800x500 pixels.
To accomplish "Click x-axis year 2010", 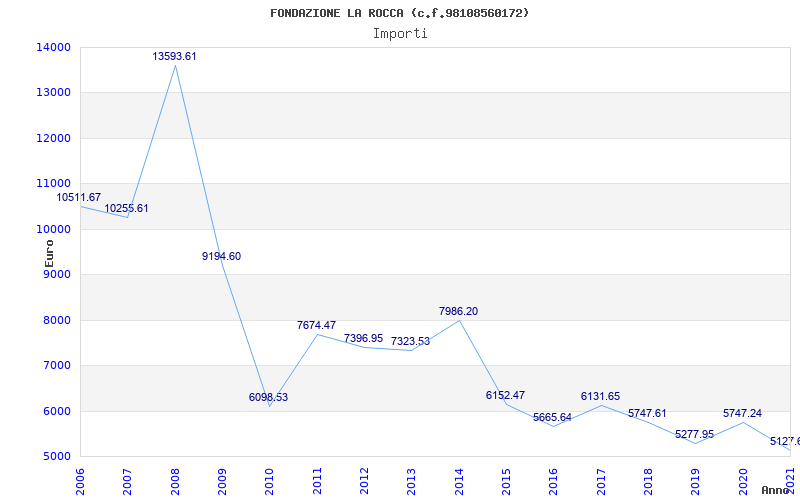I will (x=270, y=482).
